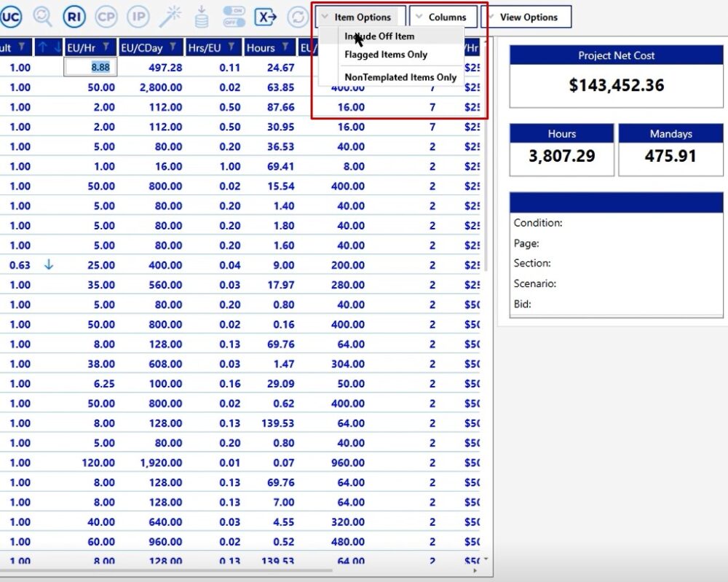Click the EU/Hr cell containing 8.88
The image size is (728, 582).
[x=91, y=67]
